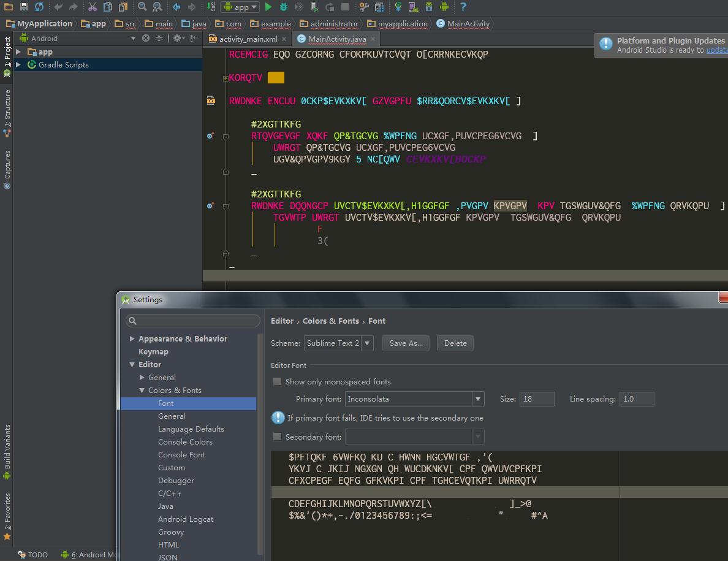Click the Redo arrow icon

pos(73,7)
